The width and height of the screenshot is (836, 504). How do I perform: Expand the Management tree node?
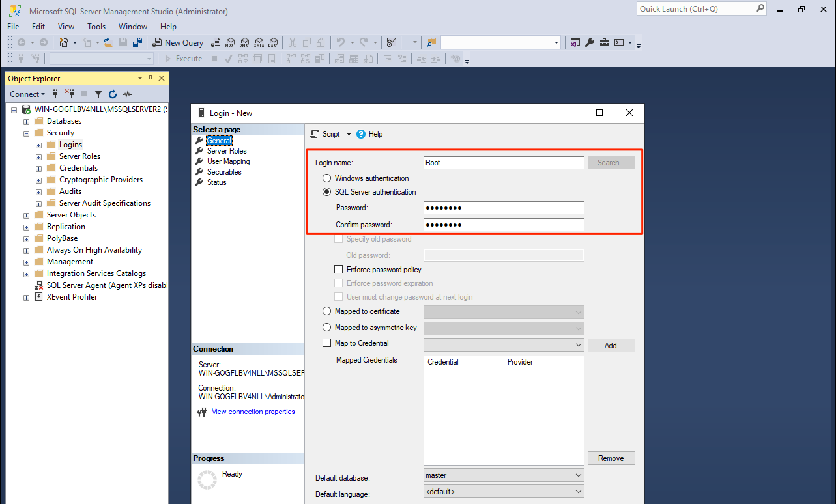pyautogui.click(x=26, y=262)
